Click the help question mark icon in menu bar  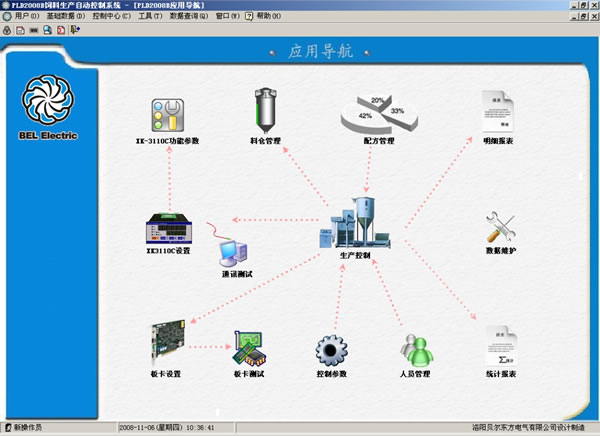(249, 16)
